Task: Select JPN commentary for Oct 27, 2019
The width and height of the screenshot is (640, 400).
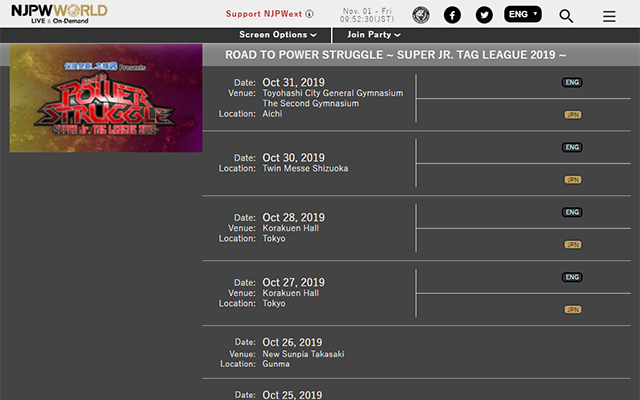Action: 573,309
